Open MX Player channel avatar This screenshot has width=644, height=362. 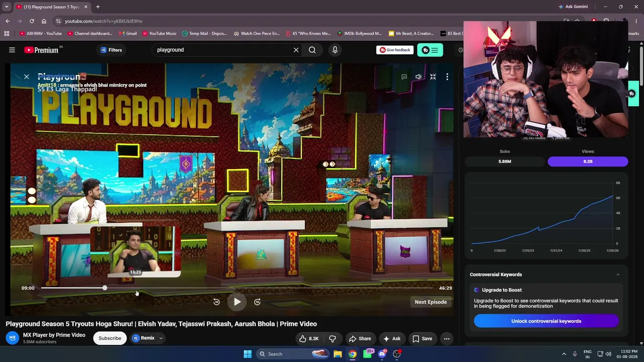[13, 338]
